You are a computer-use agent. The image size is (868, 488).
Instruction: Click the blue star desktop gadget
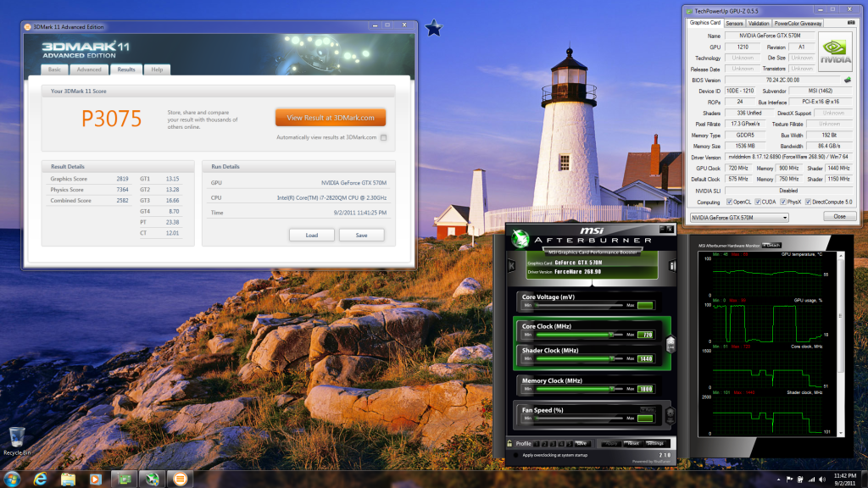point(434,28)
